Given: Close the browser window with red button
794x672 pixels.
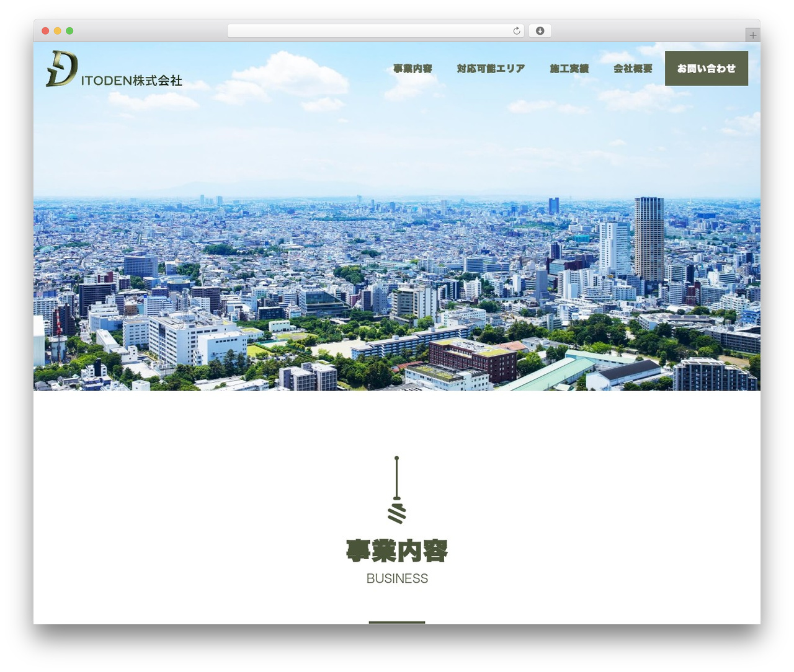Looking at the screenshot, I should coord(45,31).
